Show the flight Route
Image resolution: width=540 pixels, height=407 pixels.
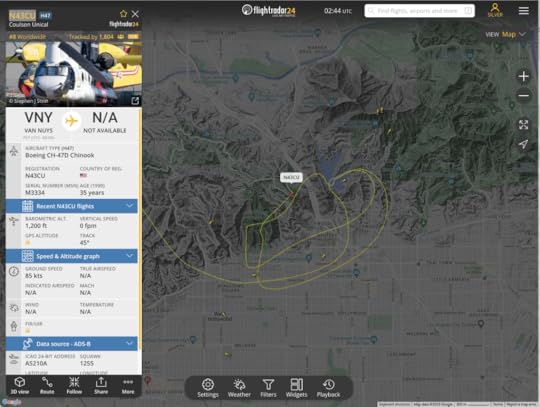47,386
